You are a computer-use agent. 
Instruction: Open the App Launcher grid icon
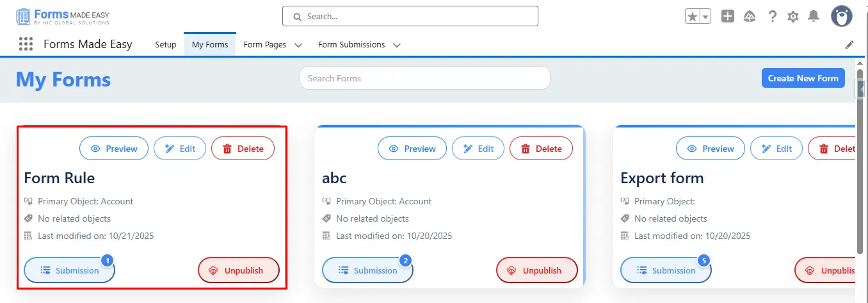[x=26, y=44]
